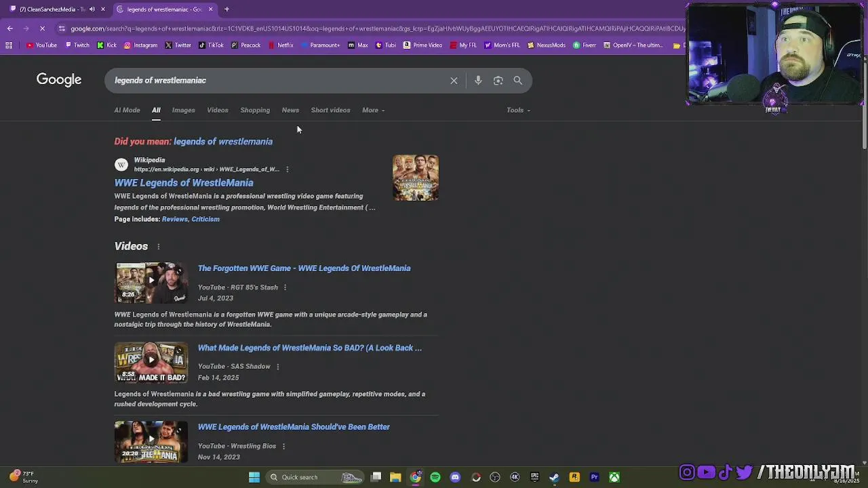Open the Chrome apps grid
This screenshot has width=868, height=488.
point(9,45)
